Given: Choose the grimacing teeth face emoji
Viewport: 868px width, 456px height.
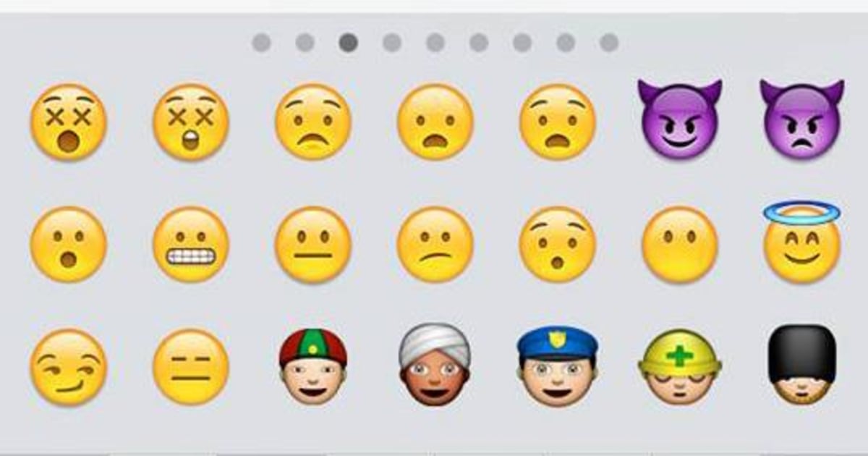Looking at the screenshot, I should click(191, 245).
